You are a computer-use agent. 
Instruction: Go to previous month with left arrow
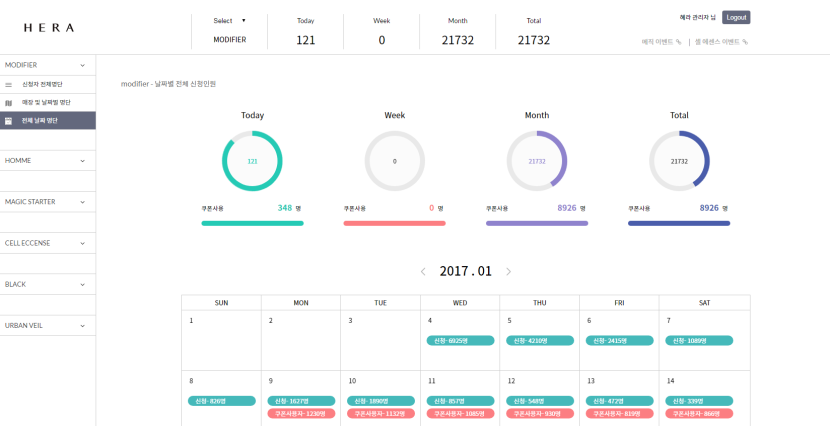click(x=423, y=271)
